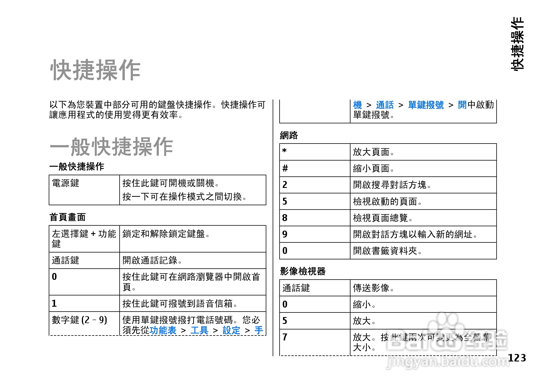Select the grey 一般快捷操作 large heading
The width and height of the screenshot is (543, 392).
point(111,146)
